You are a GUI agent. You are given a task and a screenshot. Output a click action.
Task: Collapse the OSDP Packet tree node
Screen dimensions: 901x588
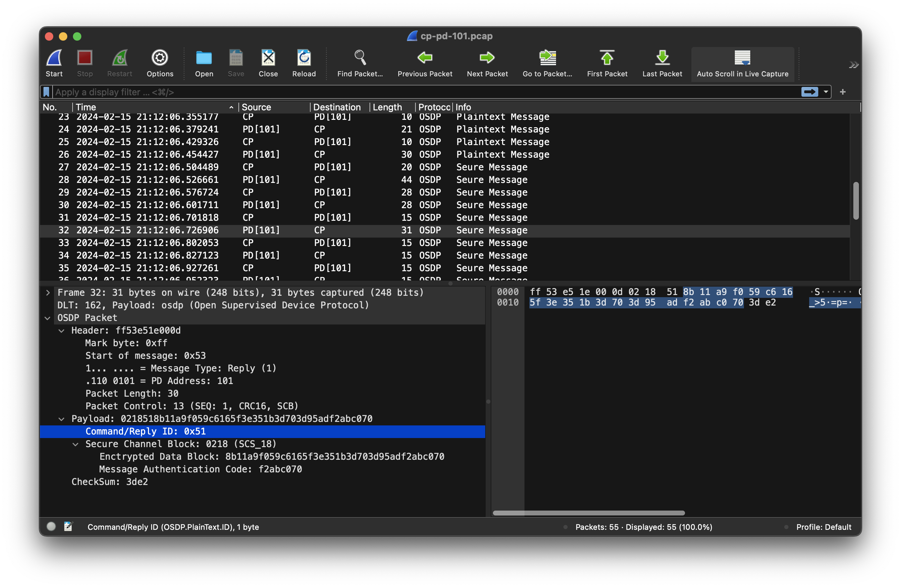pos(48,318)
